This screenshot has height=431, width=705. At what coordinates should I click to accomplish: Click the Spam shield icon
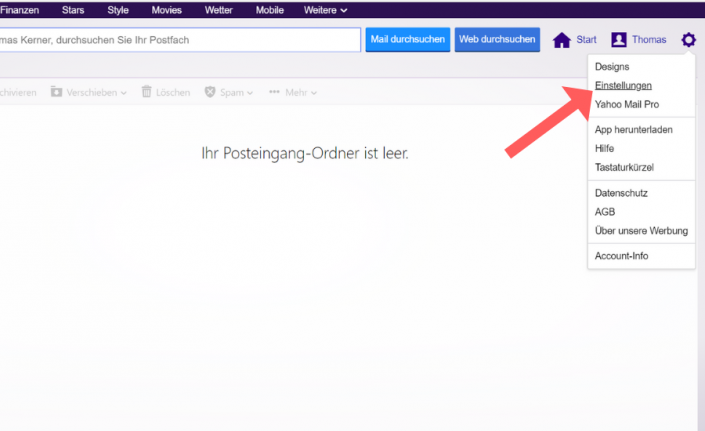click(210, 92)
